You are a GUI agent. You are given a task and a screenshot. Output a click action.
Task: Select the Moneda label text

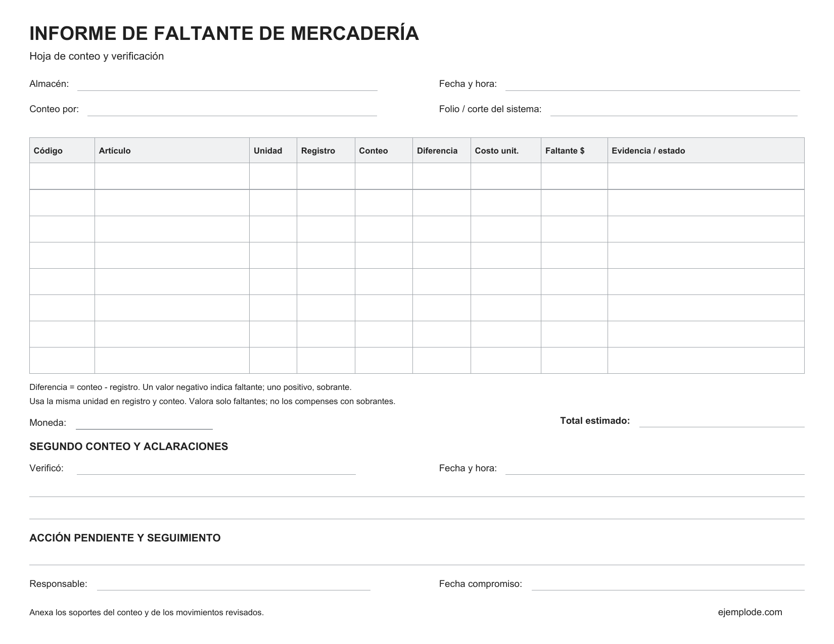[48, 423]
